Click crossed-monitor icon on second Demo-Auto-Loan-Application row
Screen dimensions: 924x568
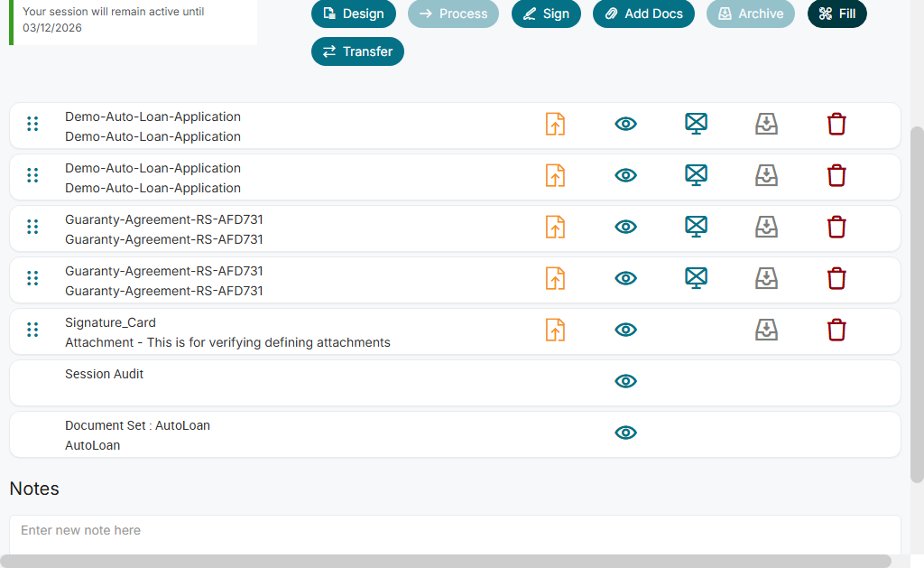[x=696, y=175]
